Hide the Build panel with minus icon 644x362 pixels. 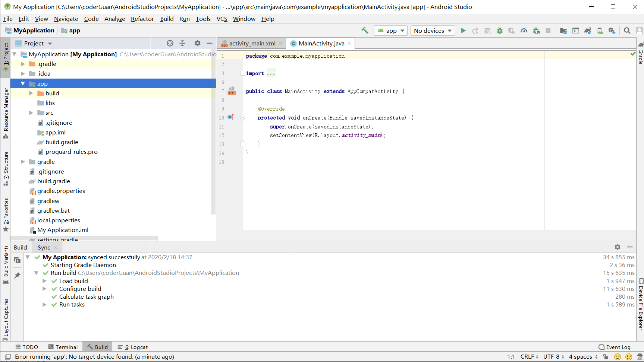[630, 247]
